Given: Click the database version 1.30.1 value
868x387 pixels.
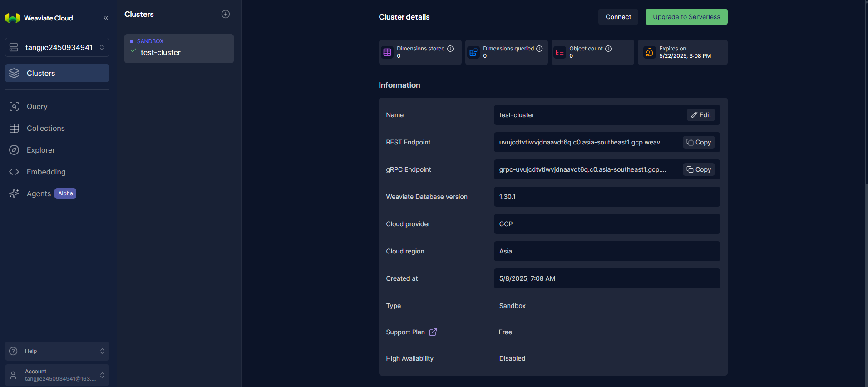Looking at the screenshot, I should pos(508,197).
